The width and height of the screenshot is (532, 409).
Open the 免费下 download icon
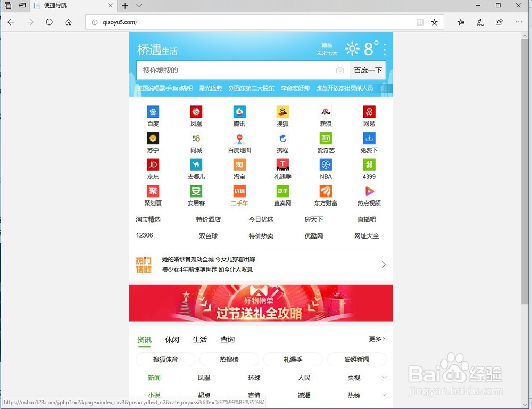click(x=369, y=138)
